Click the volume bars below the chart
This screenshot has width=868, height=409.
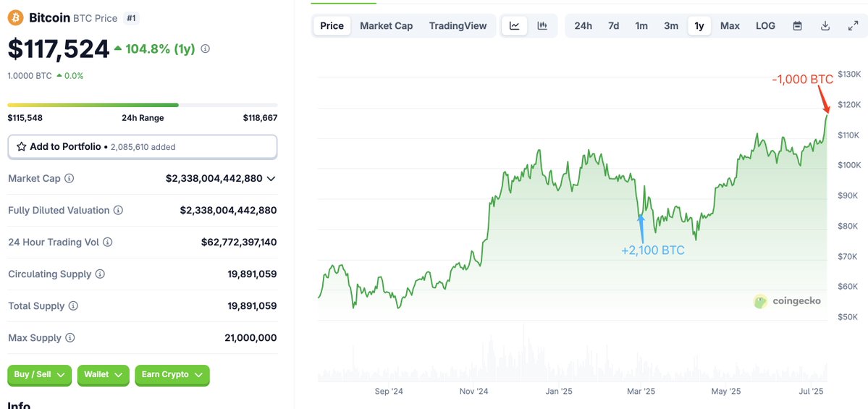(x=573, y=354)
